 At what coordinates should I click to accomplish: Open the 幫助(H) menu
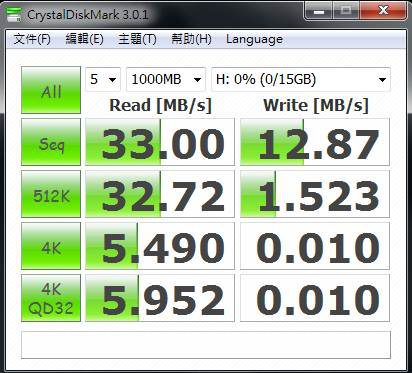191,39
